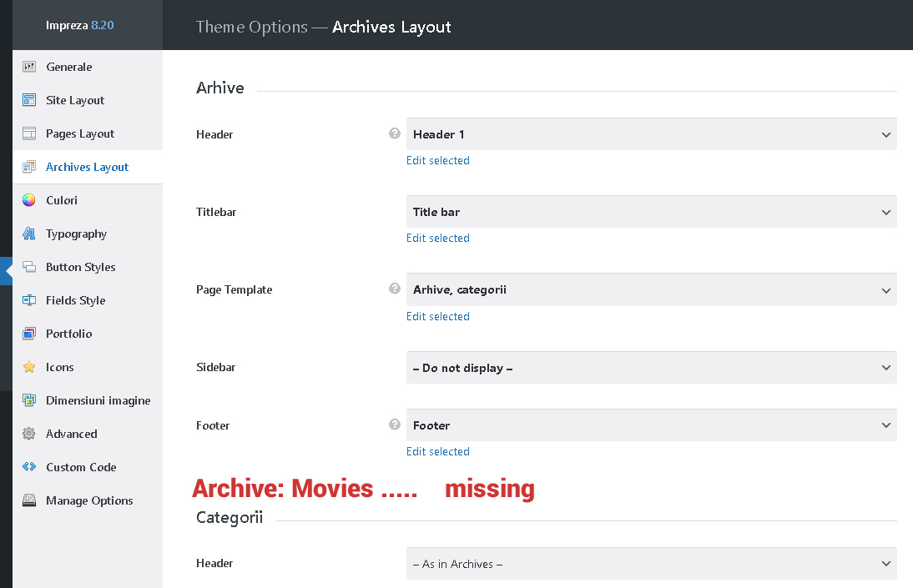Click the Archives Layout icon
This screenshot has width=913, height=588.
29,167
